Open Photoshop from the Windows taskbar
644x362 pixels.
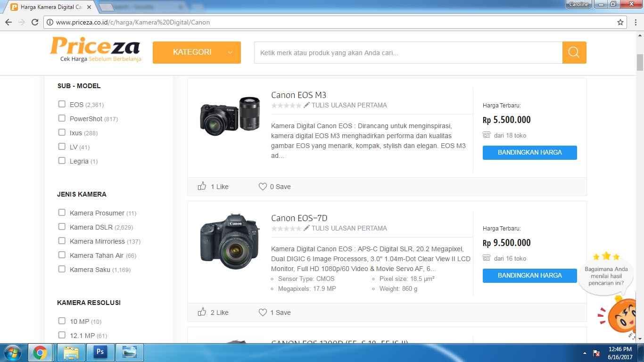click(x=100, y=352)
